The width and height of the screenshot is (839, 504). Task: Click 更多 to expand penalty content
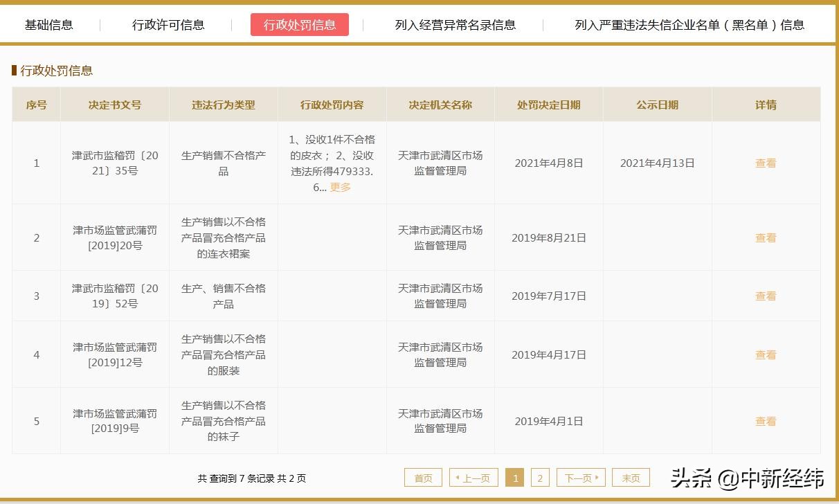pos(340,187)
